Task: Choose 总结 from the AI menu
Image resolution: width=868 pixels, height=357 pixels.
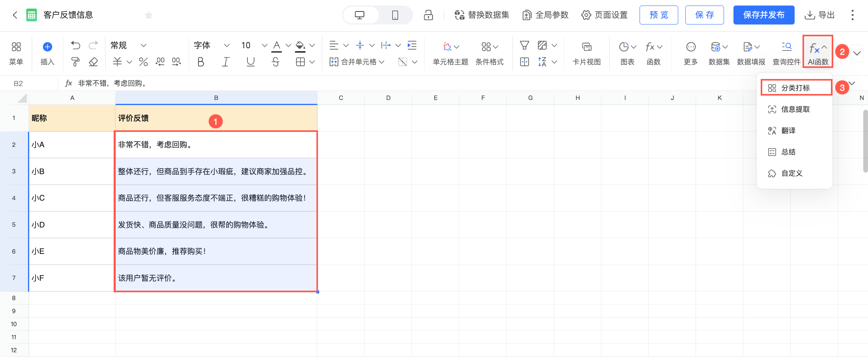Action: 795,152
